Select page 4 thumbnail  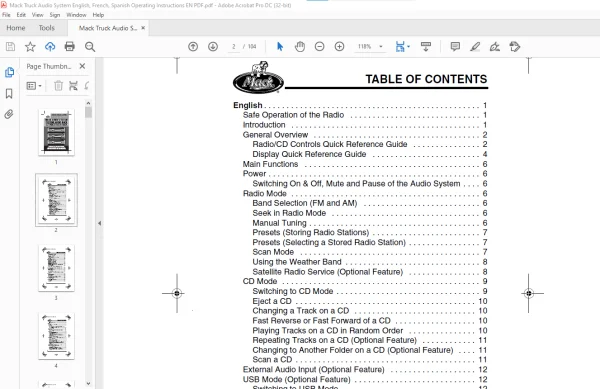[x=56, y=336]
